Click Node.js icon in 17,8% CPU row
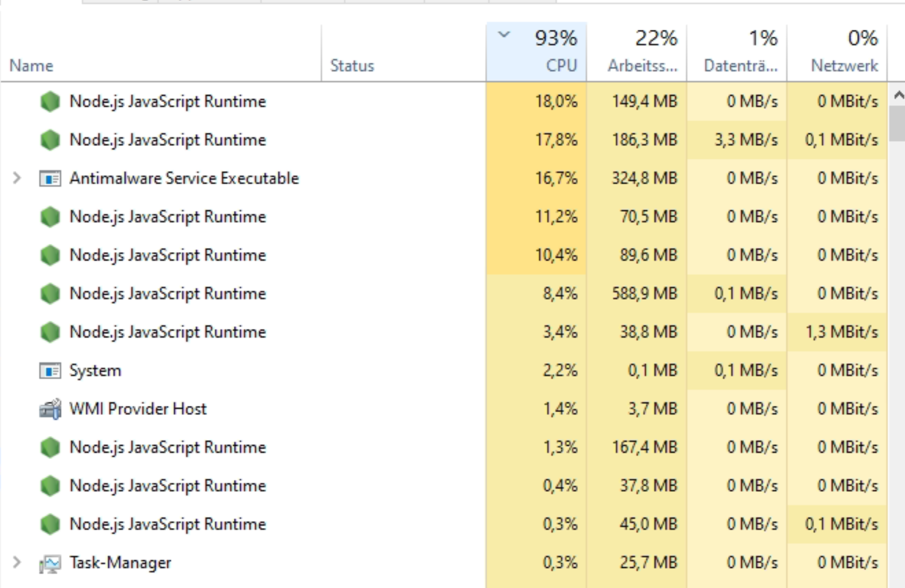 coord(50,140)
